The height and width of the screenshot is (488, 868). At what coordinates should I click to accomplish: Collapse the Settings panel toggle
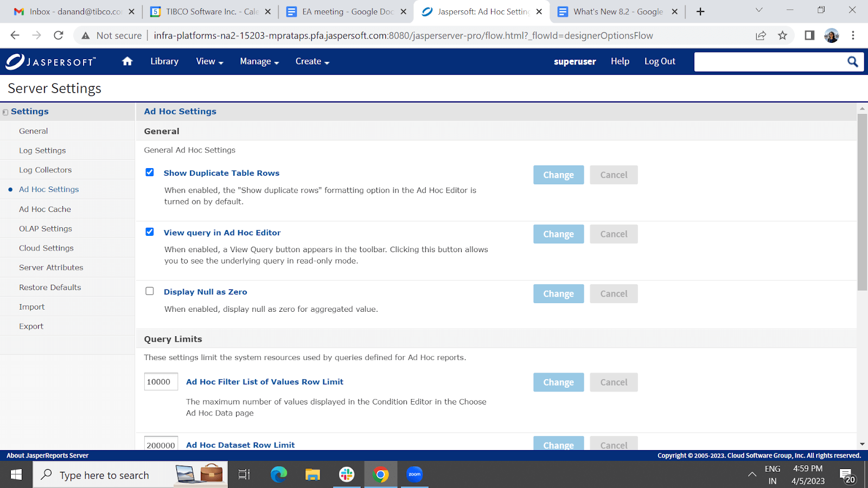5,112
